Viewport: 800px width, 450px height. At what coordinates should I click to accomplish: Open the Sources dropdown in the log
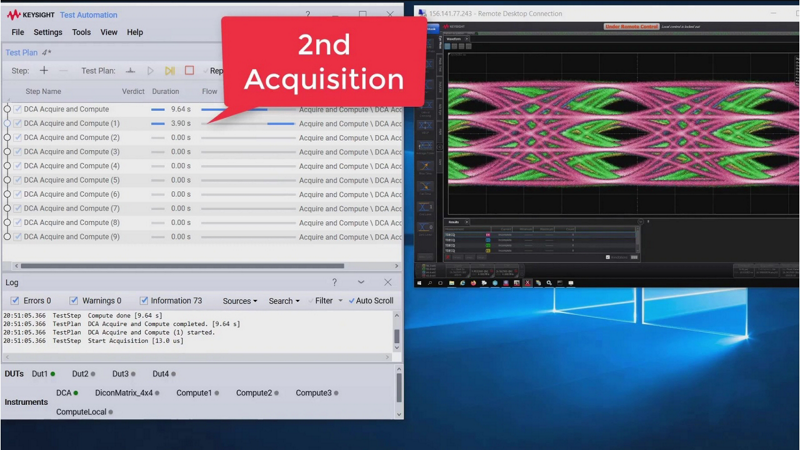(x=240, y=301)
